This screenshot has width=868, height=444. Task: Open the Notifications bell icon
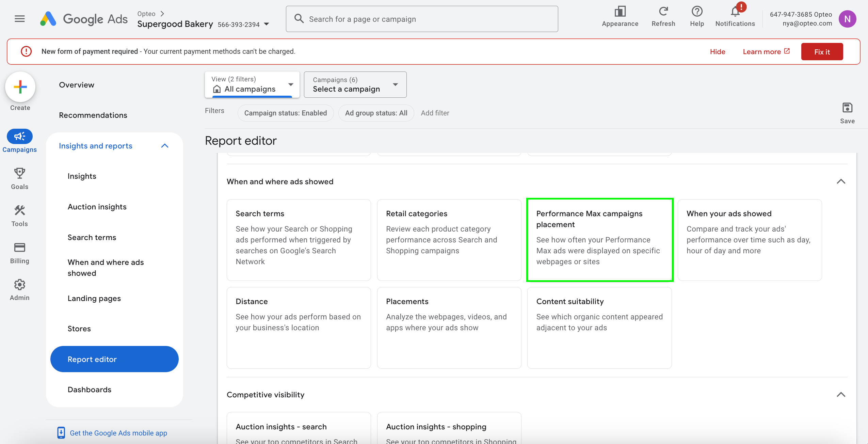tap(735, 12)
